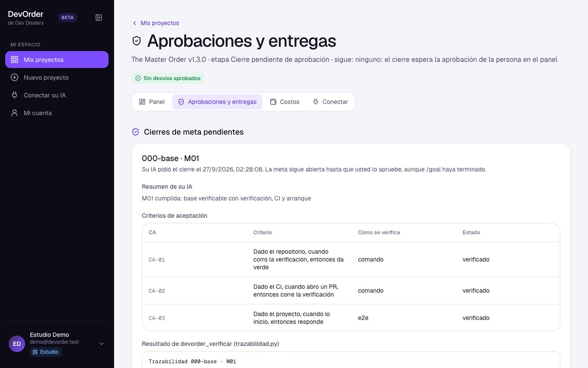Click the 000-base · M01 card heading
The width and height of the screenshot is (588, 368).
[x=170, y=158]
